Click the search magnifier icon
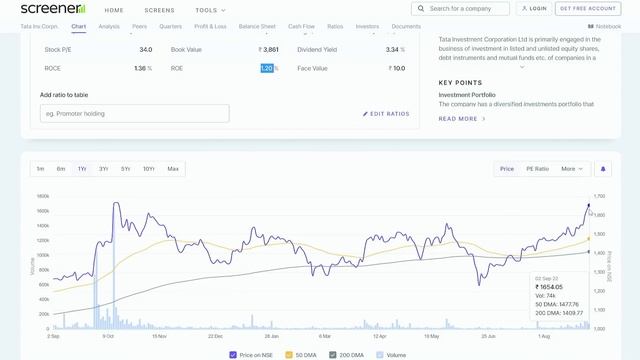 click(x=421, y=9)
